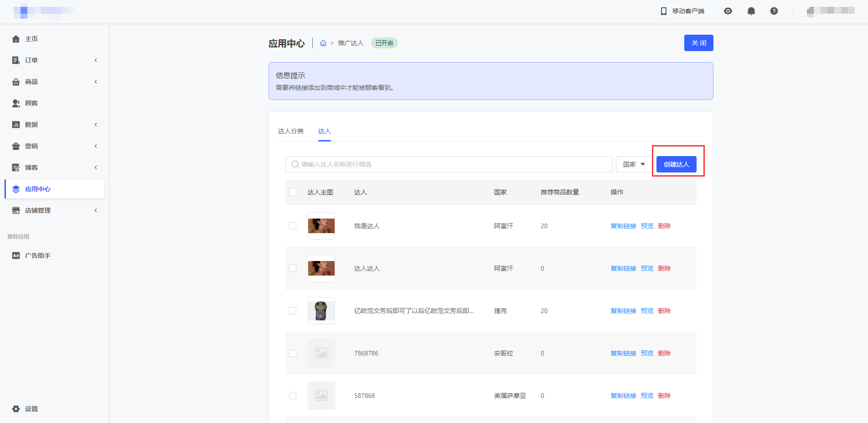Click the 推荐商品数量 column header

tap(560, 192)
